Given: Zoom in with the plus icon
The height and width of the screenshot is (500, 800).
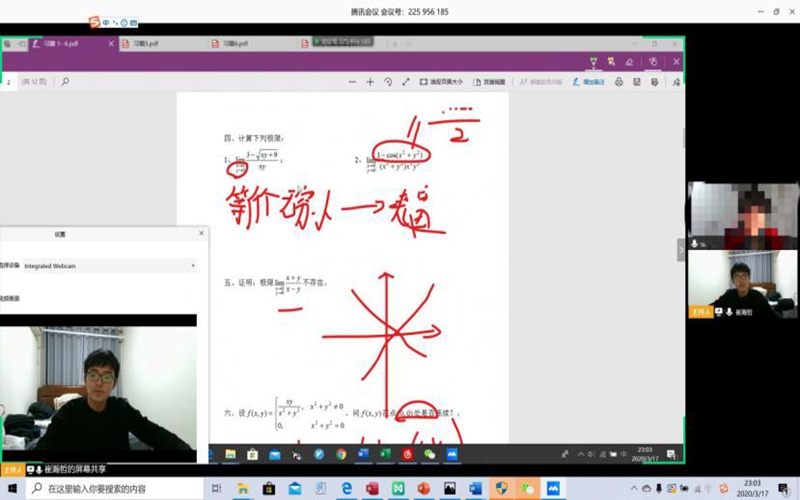Looking at the screenshot, I should (x=370, y=82).
